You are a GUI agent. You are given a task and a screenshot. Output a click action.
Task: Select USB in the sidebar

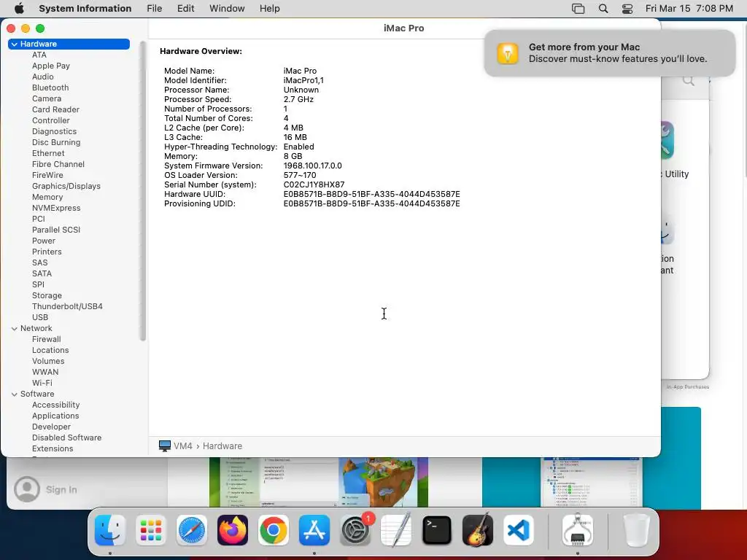click(x=40, y=318)
